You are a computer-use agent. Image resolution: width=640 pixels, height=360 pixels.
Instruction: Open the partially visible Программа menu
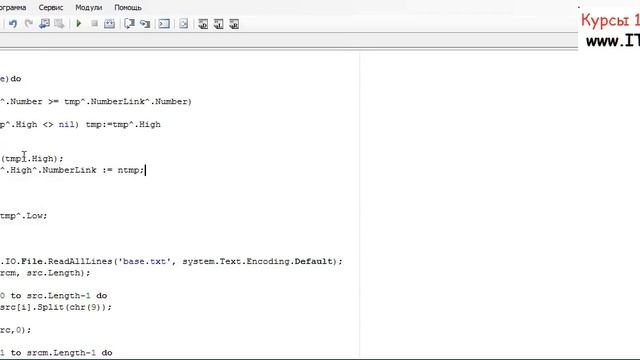click(13, 8)
